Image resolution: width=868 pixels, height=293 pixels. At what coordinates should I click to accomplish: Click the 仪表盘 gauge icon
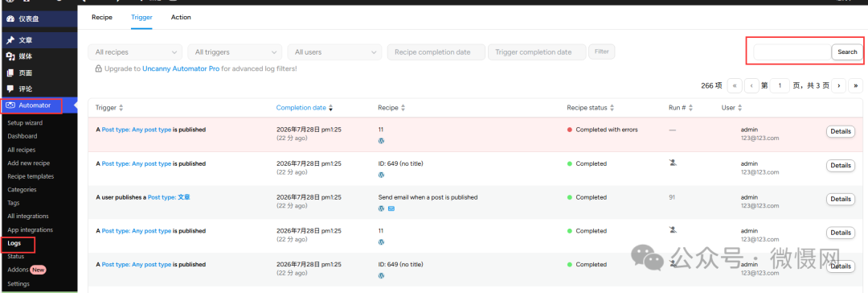pos(10,19)
